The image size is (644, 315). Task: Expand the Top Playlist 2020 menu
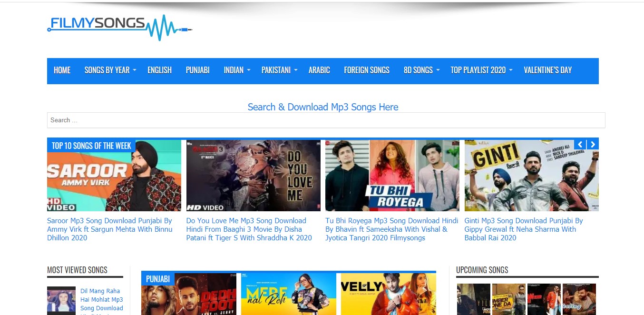(481, 70)
